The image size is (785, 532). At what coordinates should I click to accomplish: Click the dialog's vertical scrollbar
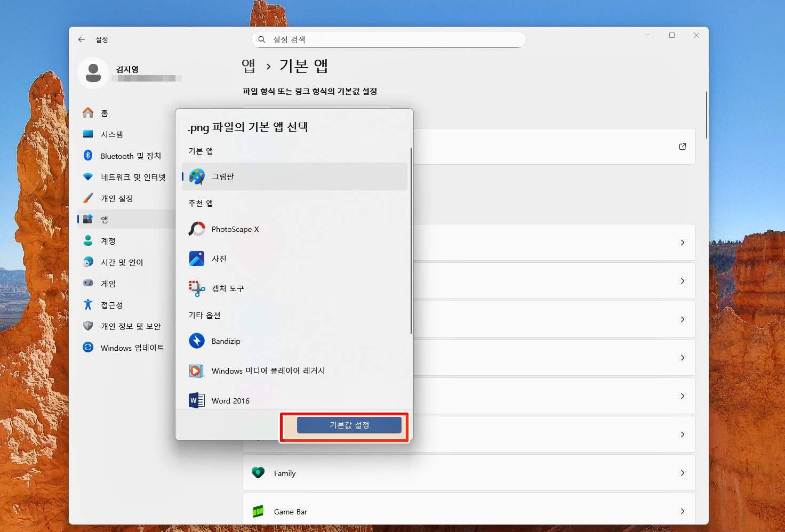411,241
